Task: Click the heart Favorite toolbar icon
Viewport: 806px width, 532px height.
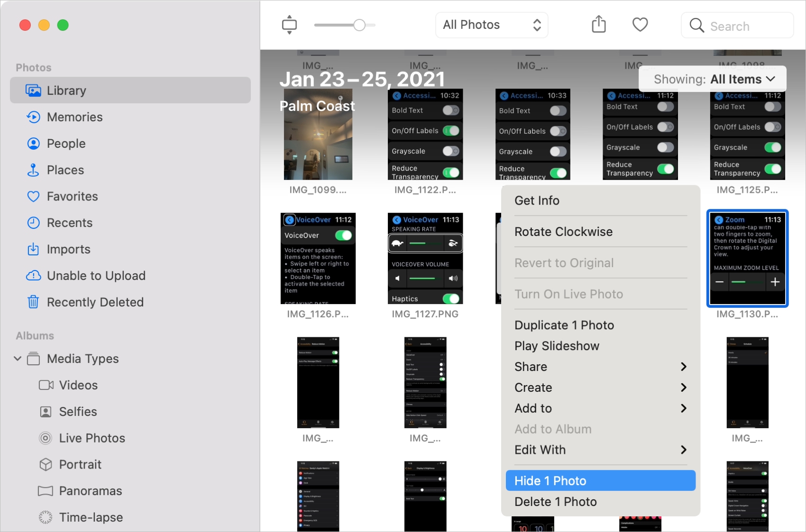Action: [x=640, y=25]
